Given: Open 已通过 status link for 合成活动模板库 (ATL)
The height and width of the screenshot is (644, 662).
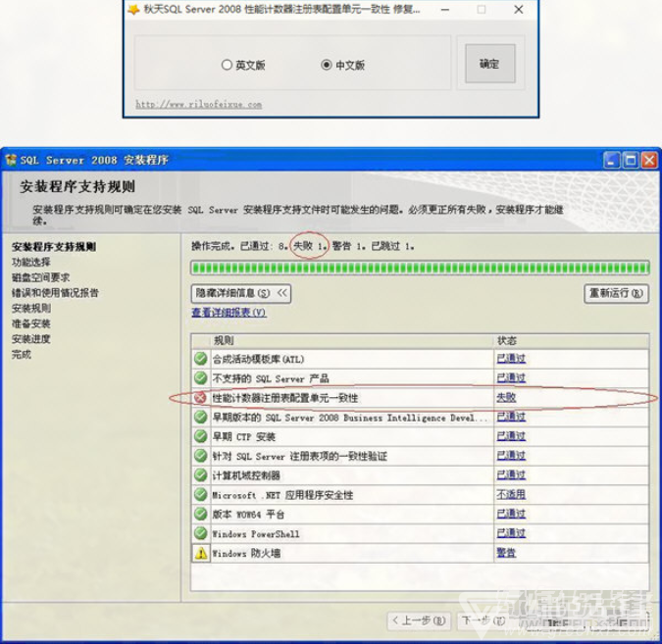Looking at the screenshot, I should pos(511,359).
